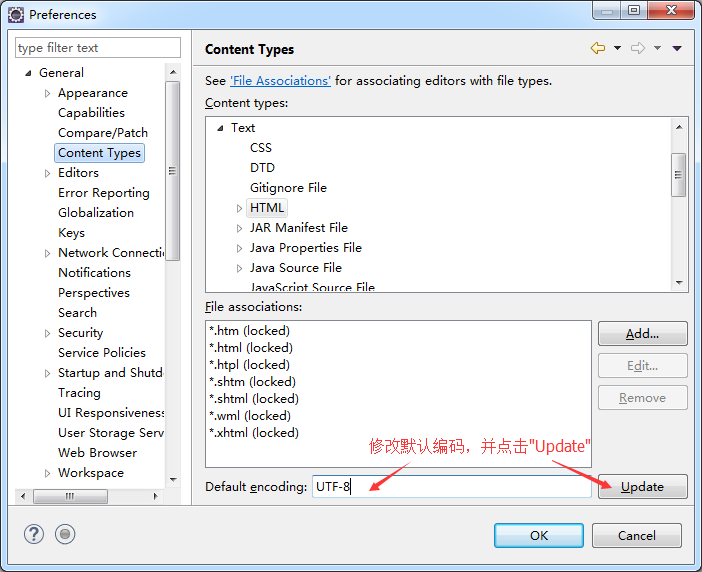Select Keys preference page
Screen dimensions: 702x572
pyautogui.click(x=71, y=233)
